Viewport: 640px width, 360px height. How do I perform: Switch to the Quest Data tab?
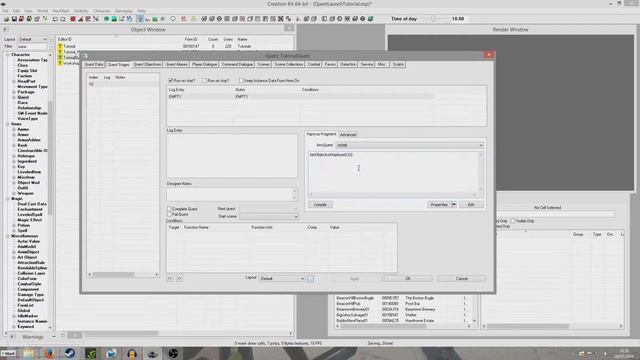(94, 64)
